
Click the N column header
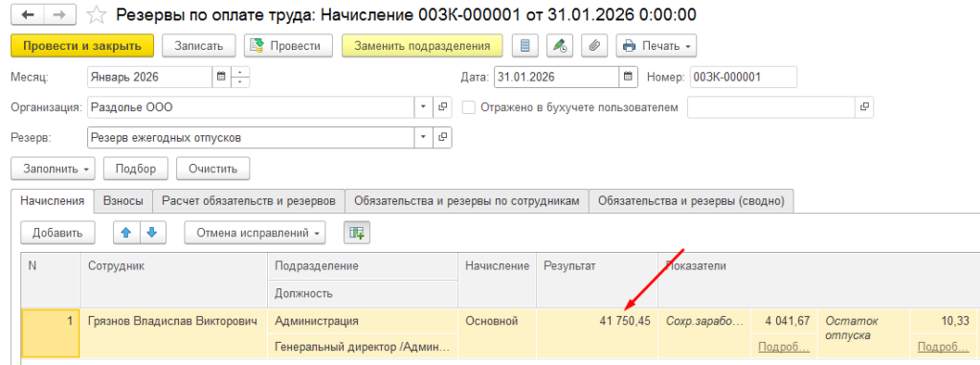tap(51, 280)
